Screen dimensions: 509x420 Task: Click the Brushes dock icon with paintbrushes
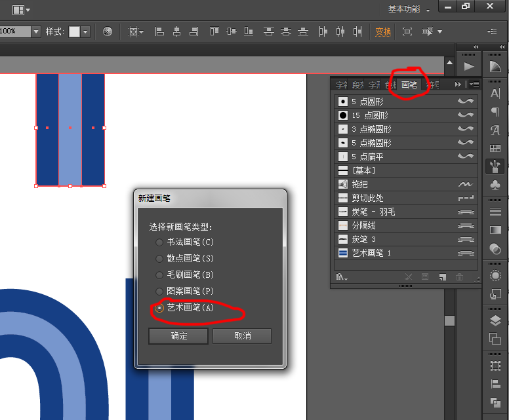click(495, 166)
